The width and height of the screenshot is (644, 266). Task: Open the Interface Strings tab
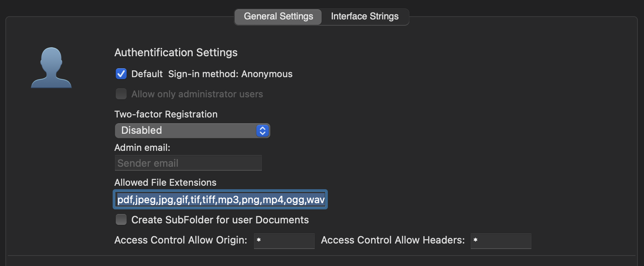364,17
